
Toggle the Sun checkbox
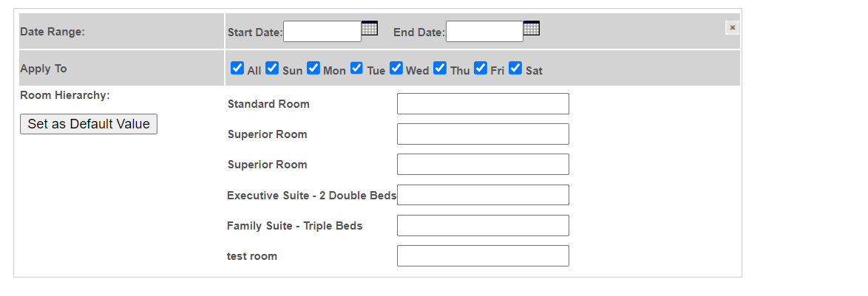coord(272,68)
